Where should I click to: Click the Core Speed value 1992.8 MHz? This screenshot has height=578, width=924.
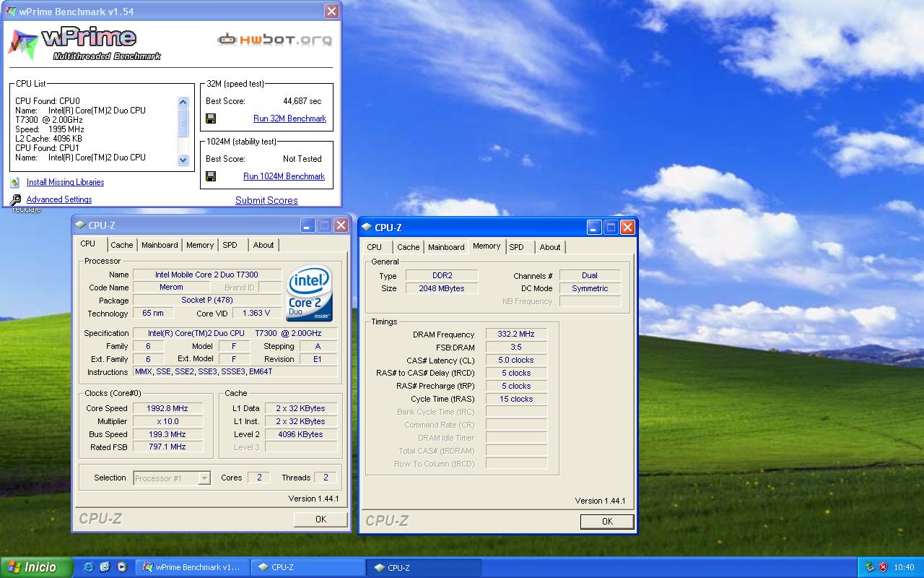pyautogui.click(x=167, y=408)
